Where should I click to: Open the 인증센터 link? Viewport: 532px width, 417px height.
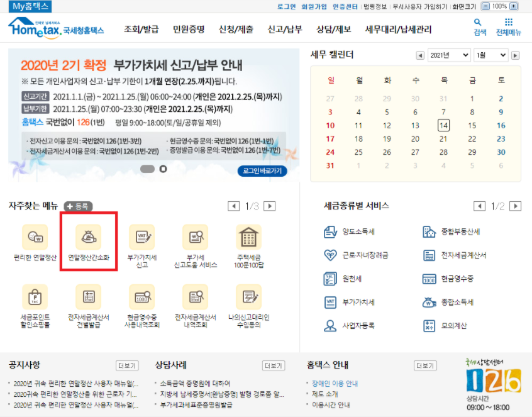point(345,6)
